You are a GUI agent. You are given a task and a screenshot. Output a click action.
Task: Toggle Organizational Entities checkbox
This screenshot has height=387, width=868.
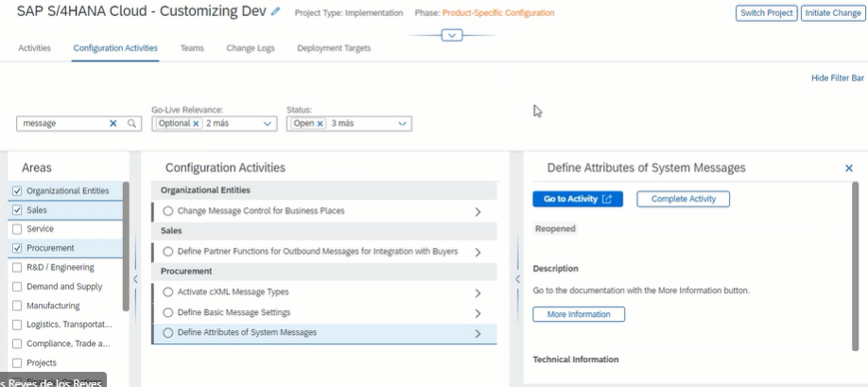(x=17, y=191)
